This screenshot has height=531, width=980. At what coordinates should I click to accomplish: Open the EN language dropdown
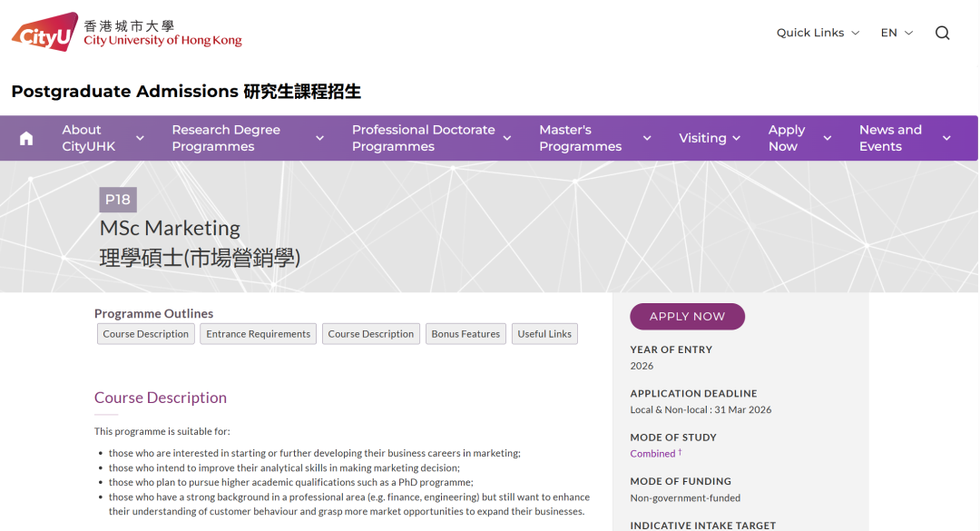click(x=895, y=32)
